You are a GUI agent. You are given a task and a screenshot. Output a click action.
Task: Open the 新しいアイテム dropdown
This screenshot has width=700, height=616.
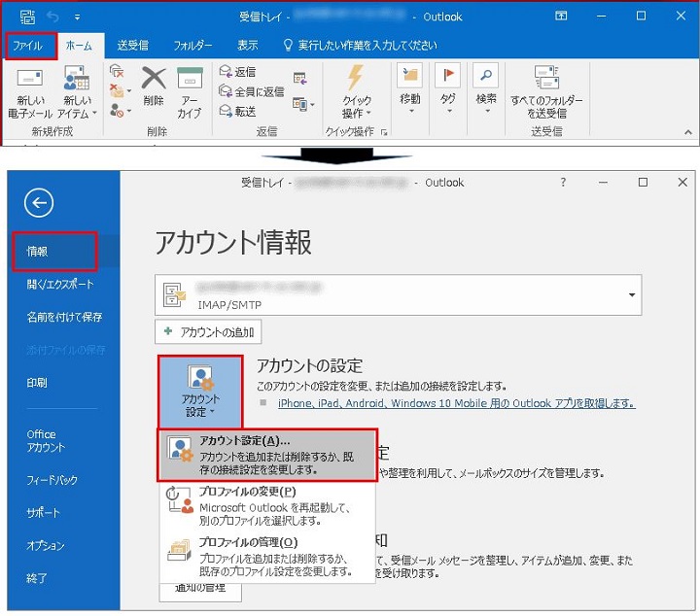[77, 93]
